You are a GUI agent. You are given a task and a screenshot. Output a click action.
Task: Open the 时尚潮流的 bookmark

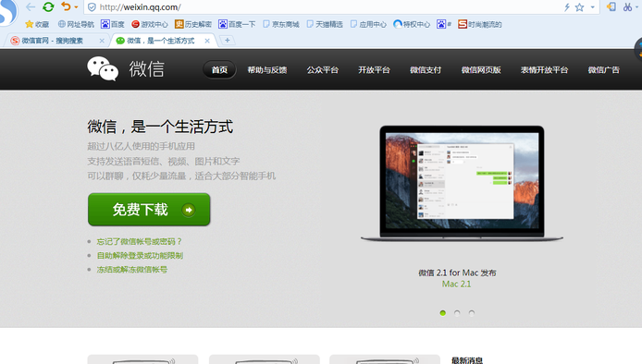click(480, 25)
